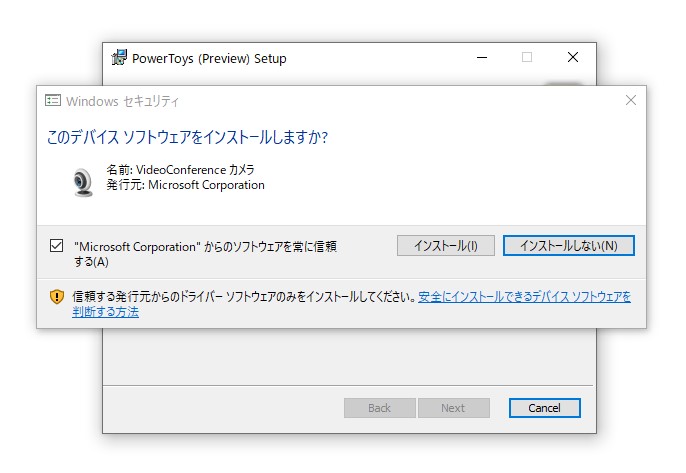Click the maximize button of PowerToys Setup
Image resolution: width=686 pixels, height=473 pixels.
pos(527,57)
